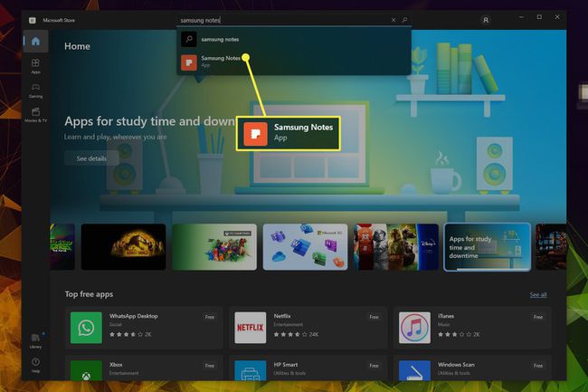
Task: Open the iTunes title text
Action: [x=445, y=316]
